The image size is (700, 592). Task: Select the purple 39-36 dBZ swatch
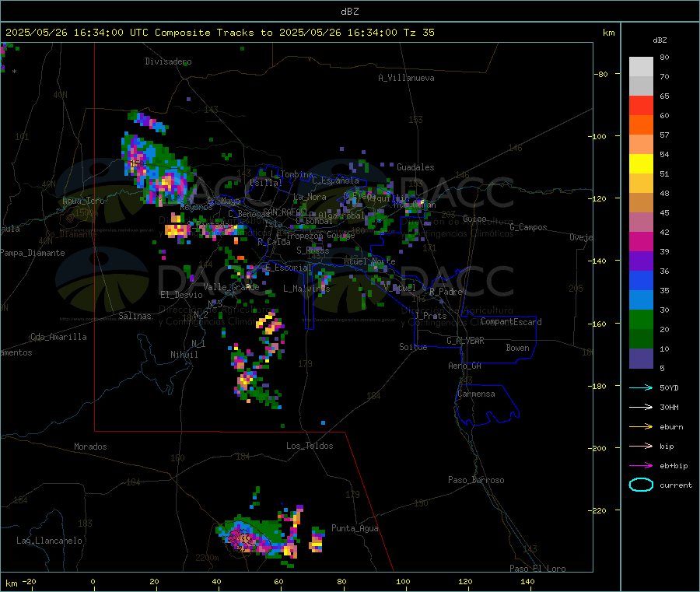(x=641, y=261)
